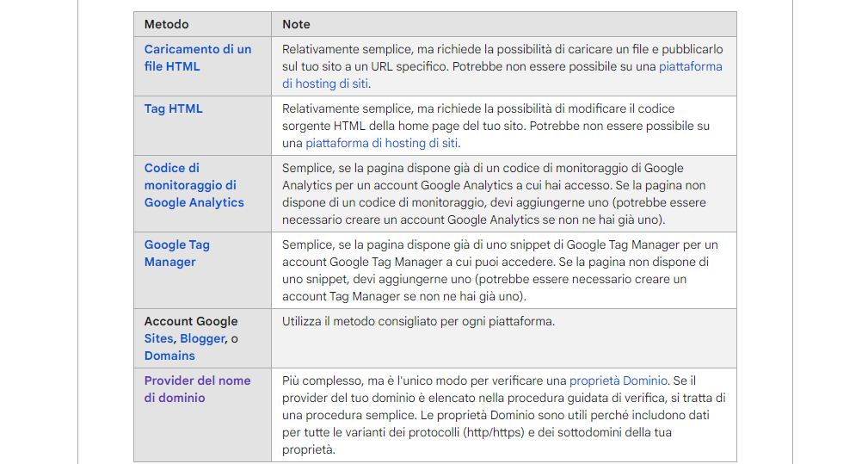The width and height of the screenshot is (868, 464).
Task: Click the 'Blogger' link
Action: tap(202, 339)
